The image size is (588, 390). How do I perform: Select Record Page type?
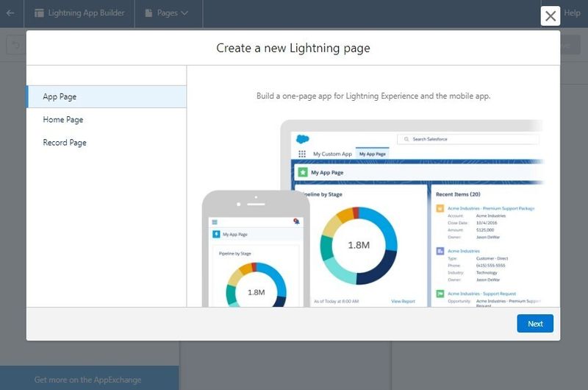coord(107,142)
